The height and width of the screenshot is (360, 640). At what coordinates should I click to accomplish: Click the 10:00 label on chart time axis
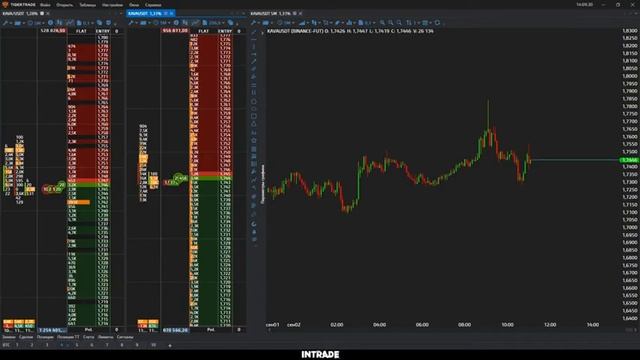(507, 324)
